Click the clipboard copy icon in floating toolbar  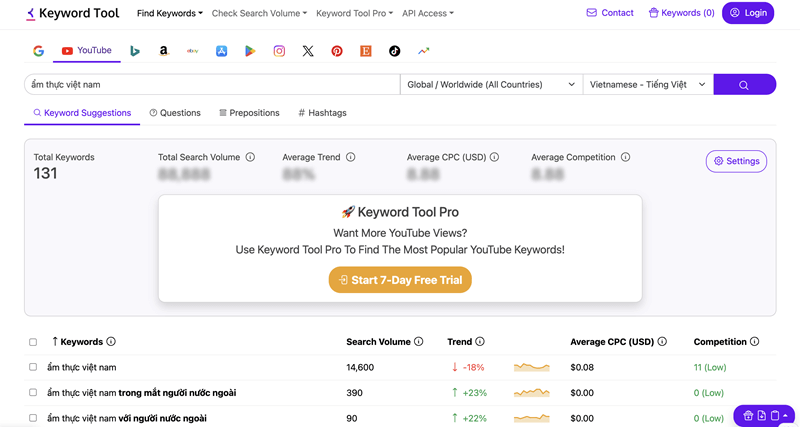click(774, 415)
